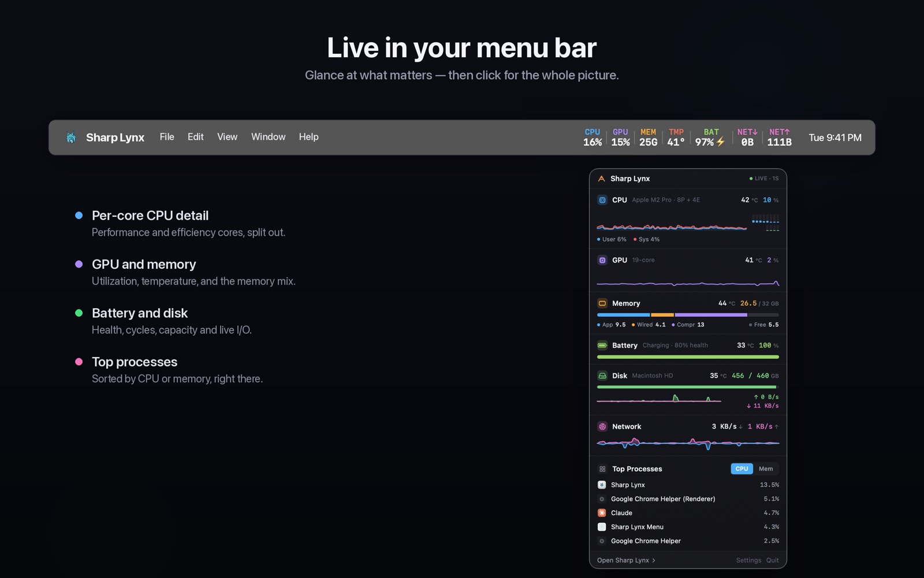Click the Network section globe icon
This screenshot has height=578, width=924.
[602, 427]
